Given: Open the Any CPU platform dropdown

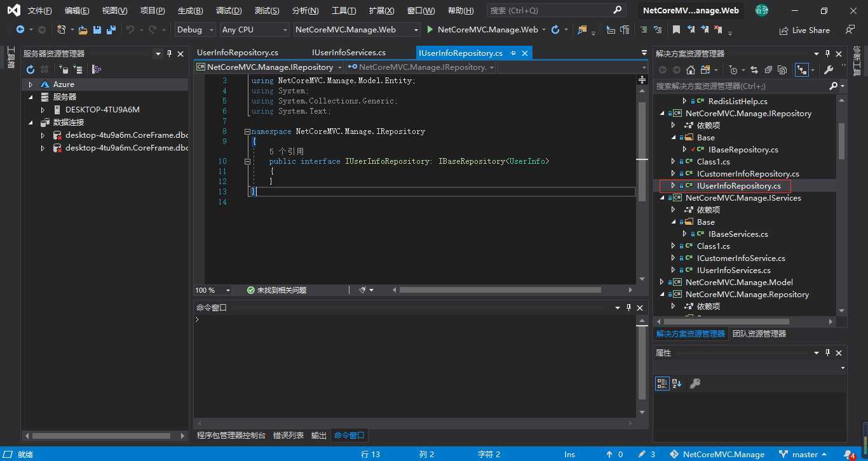Looking at the screenshot, I should 255,30.
